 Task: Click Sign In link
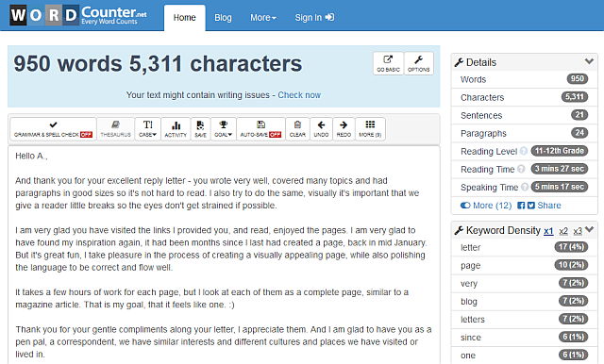pyautogui.click(x=314, y=18)
